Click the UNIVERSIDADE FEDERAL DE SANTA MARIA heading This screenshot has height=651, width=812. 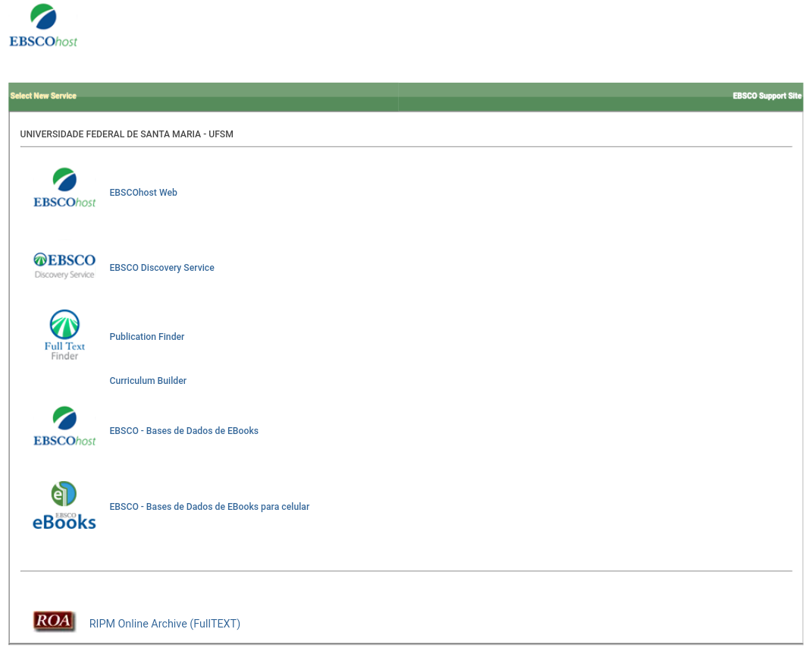[x=126, y=134]
